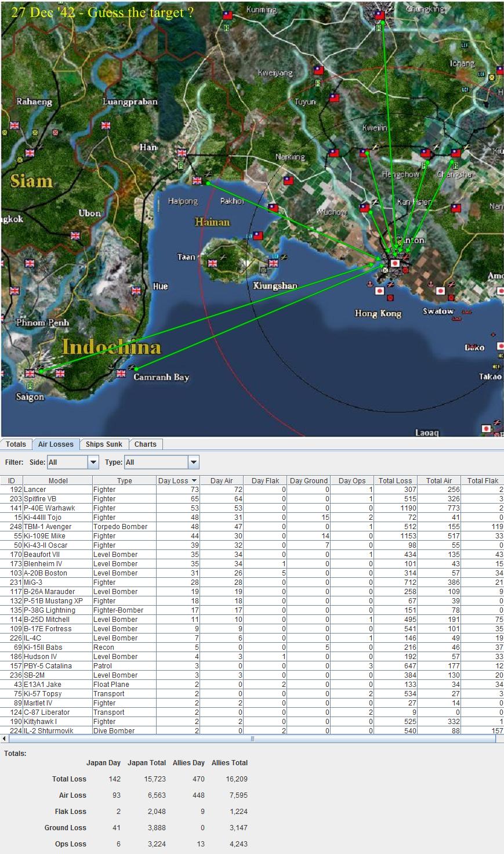Image resolution: width=504 pixels, height=854 pixels.
Task: Select the P-38G Lightning row
Action: pos(252,610)
